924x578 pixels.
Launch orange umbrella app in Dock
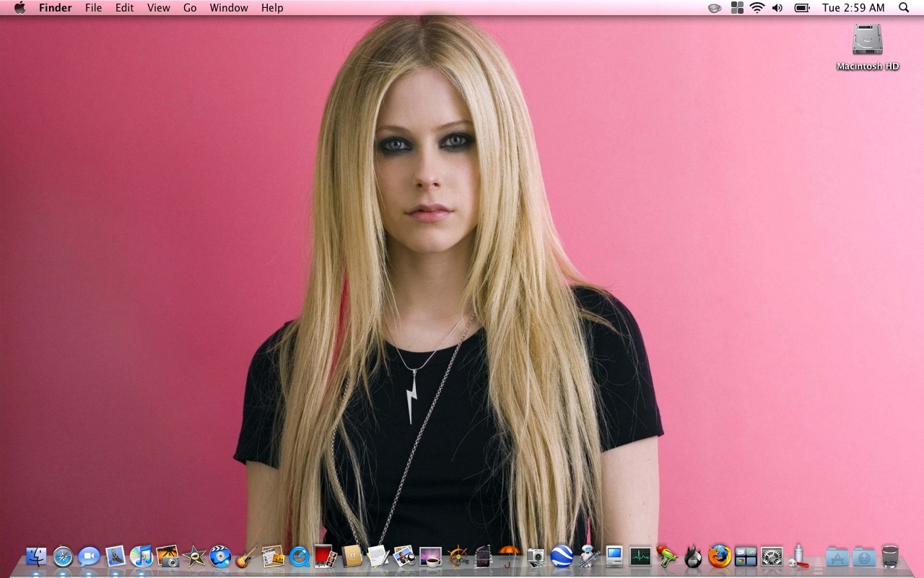[x=510, y=556]
